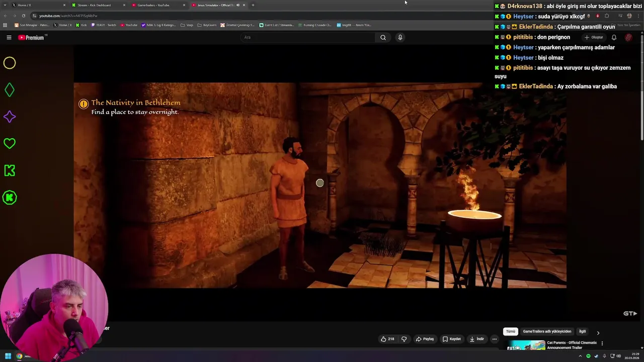Go to YouTube Premium home logo

click(x=32, y=37)
